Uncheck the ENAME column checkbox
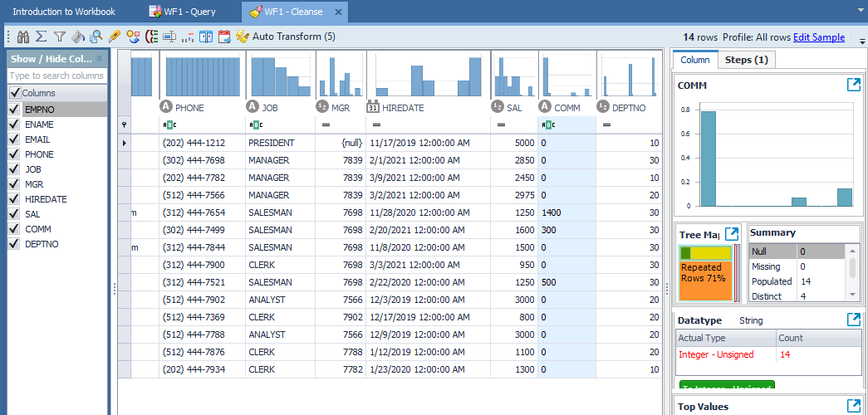Viewport: 868px width, 415px height. (x=14, y=124)
